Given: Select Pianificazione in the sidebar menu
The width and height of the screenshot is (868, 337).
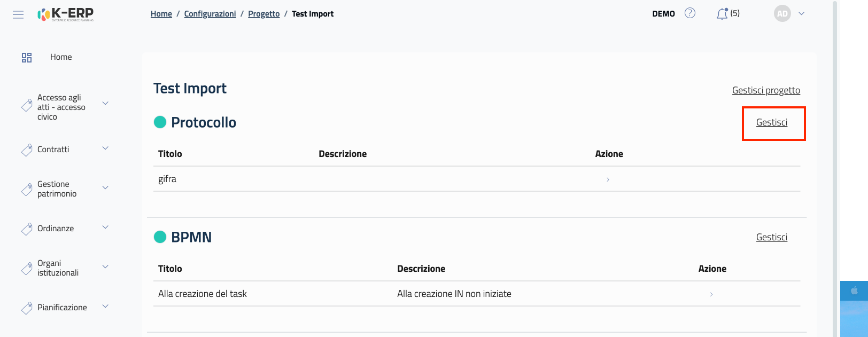Looking at the screenshot, I should pyautogui.click(x=62, y=308).
